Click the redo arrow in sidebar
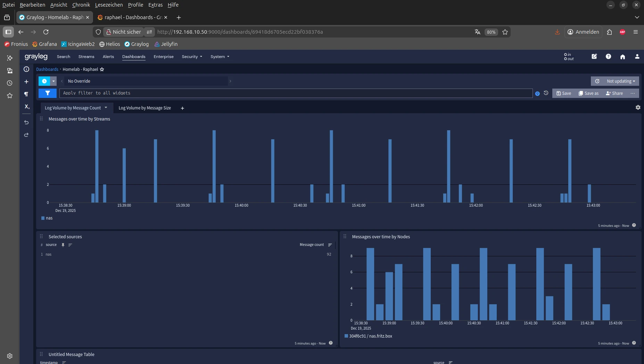644x364 pixels. click(26, 135)
